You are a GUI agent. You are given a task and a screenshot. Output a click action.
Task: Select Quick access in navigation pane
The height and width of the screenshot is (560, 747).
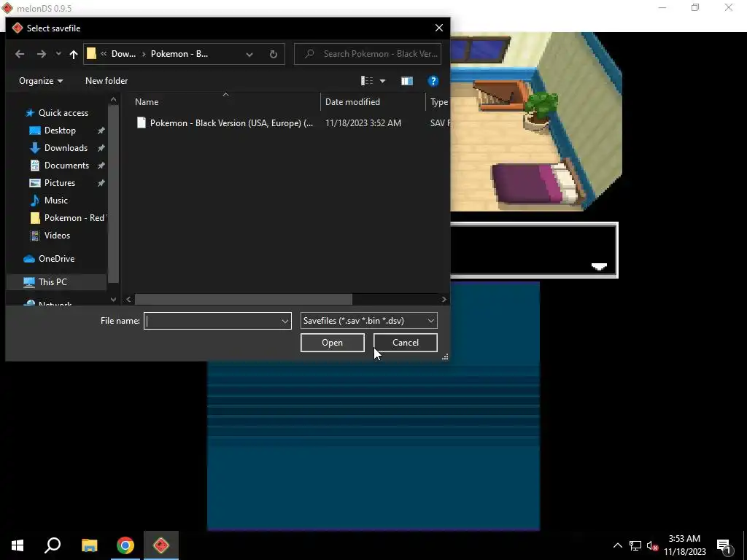coord(63,113)
